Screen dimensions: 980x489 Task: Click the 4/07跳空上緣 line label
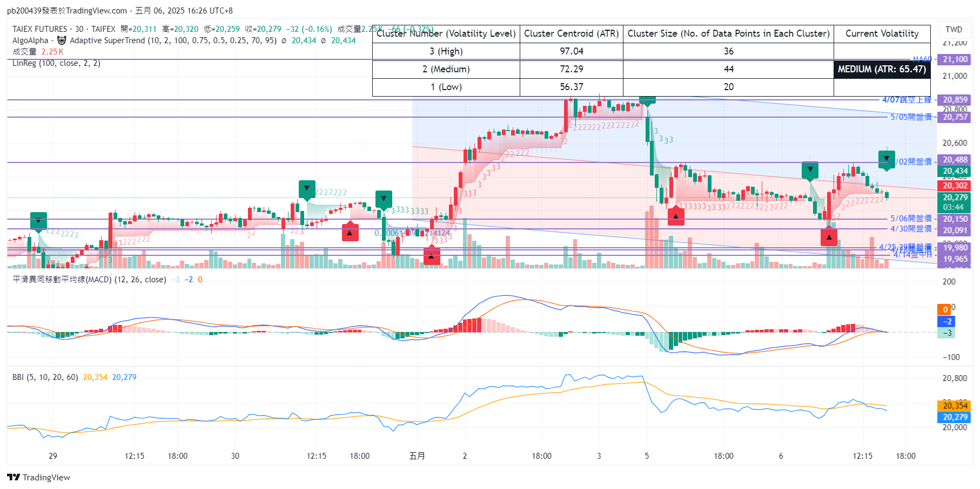pos(907,100)
